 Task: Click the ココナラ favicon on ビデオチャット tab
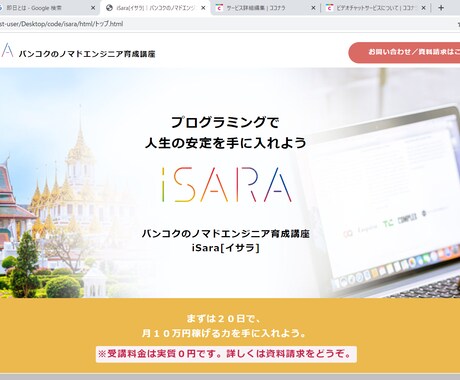329,8
